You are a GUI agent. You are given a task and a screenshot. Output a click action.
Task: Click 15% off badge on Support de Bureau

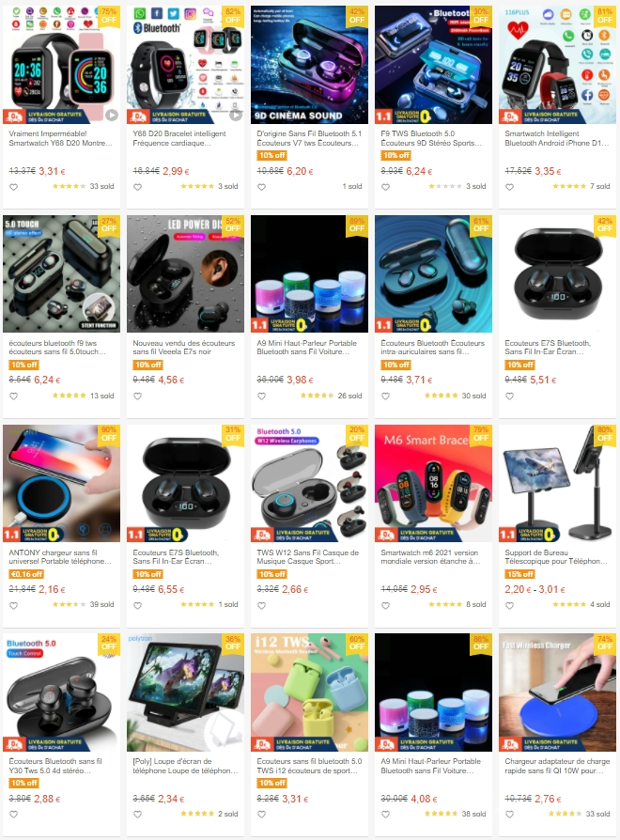[x=519, y=574]
